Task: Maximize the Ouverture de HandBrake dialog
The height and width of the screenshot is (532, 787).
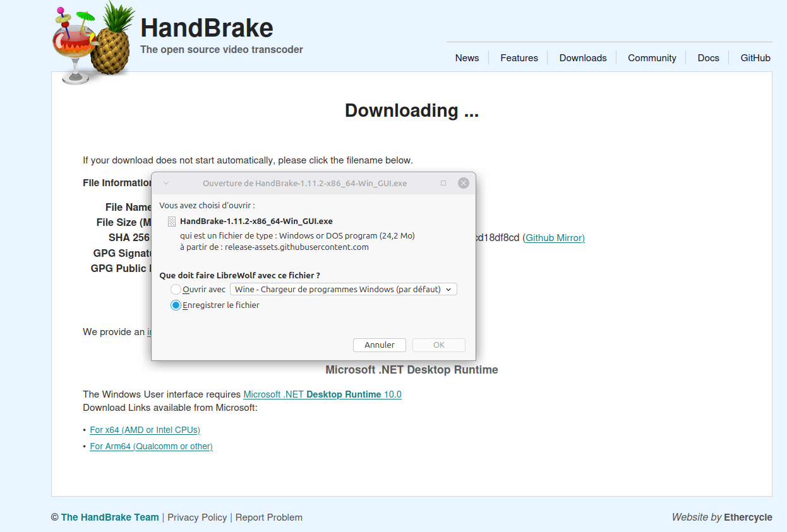Action: [x=443, y=183]
